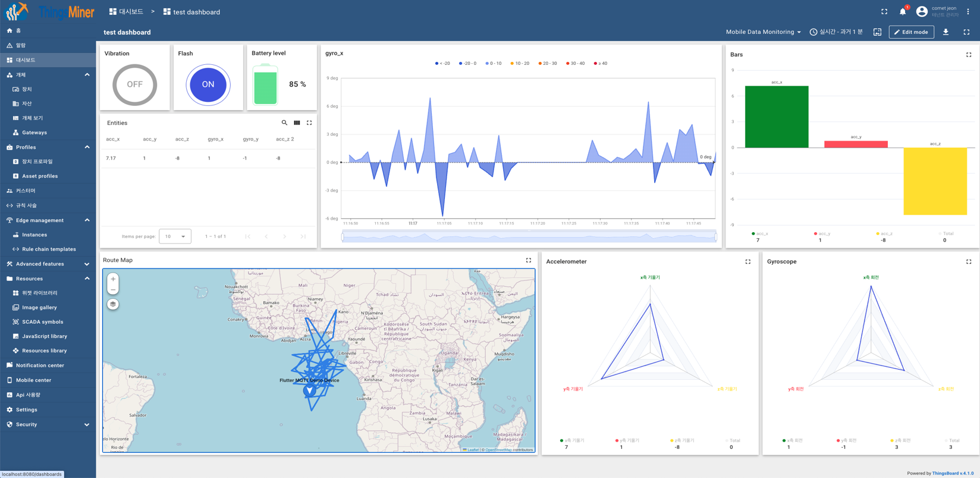Click the map layers icon
This screenshot has width=980, height=478.
pos(113,304)
